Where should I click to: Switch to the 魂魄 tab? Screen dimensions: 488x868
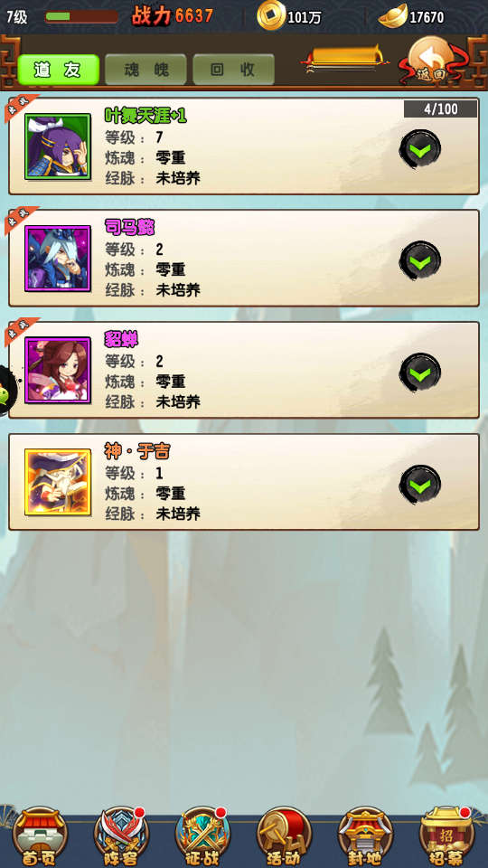coord(145,70)
